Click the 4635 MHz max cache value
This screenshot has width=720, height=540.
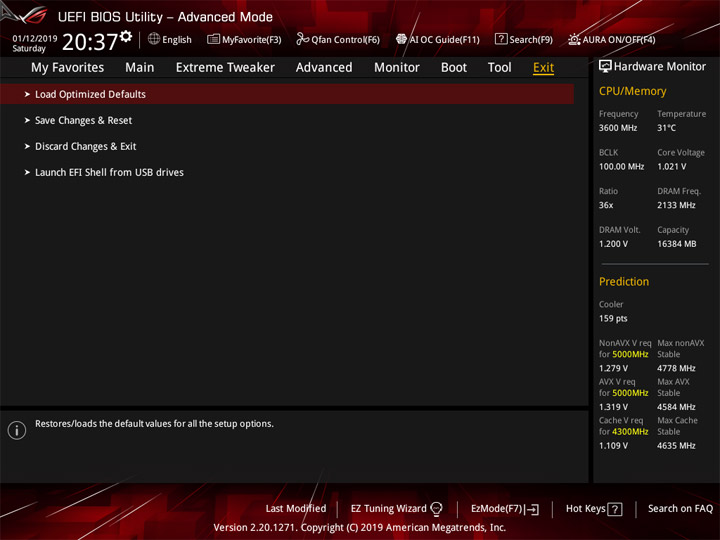click(676, 445)
